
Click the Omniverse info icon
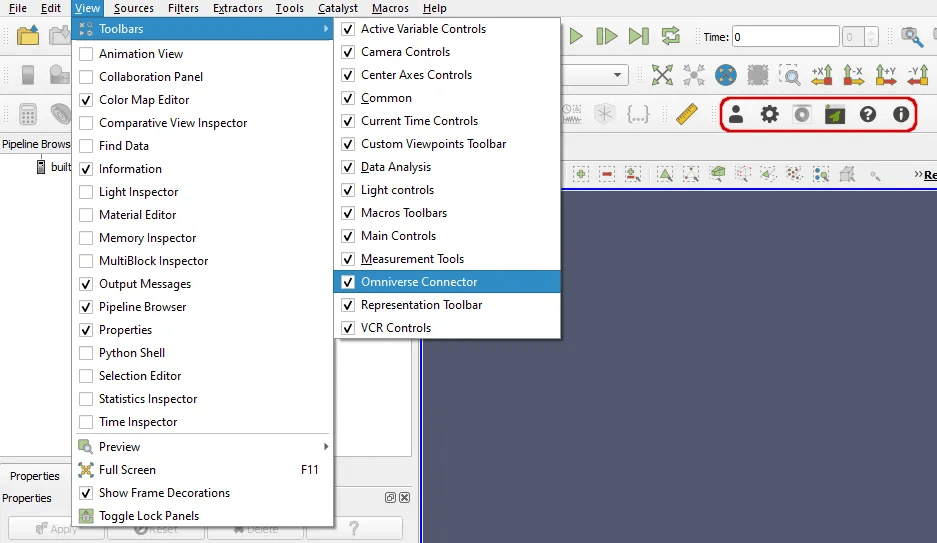[901, 114]
